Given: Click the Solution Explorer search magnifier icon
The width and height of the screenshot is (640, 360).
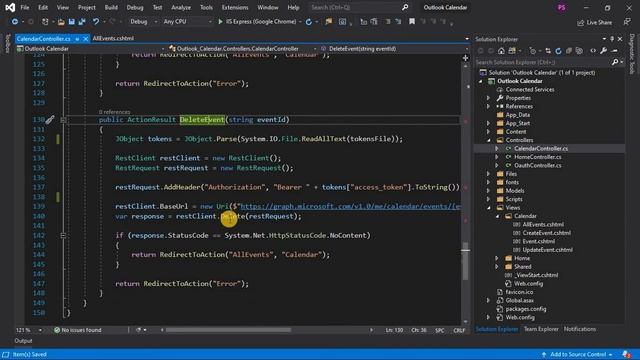Looking at the screenshot, I should 615,62.
